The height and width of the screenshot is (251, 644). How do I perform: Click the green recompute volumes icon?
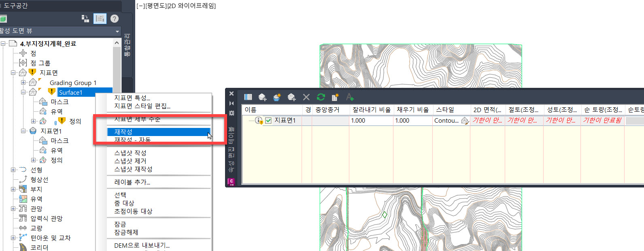click(x=321, y=97)
